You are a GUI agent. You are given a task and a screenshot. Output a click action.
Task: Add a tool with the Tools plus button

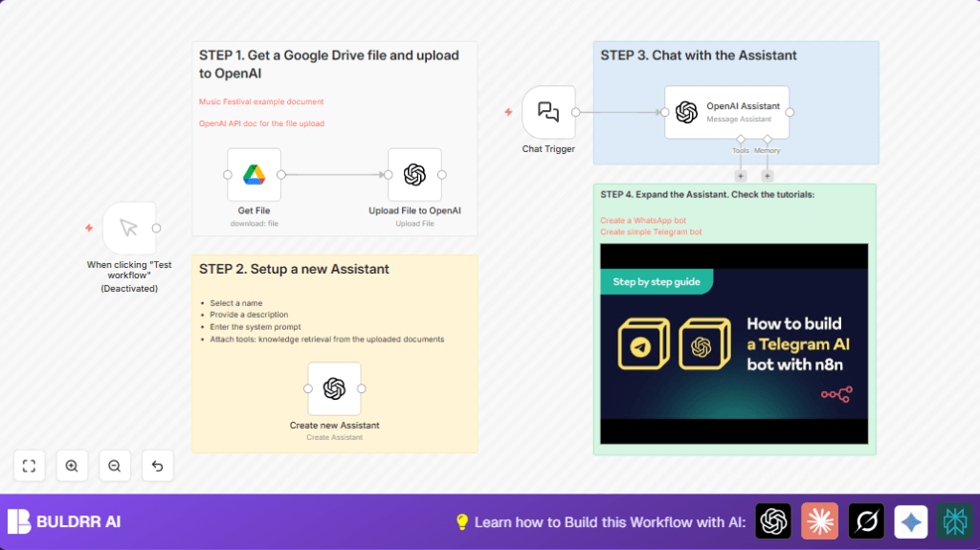741,176
